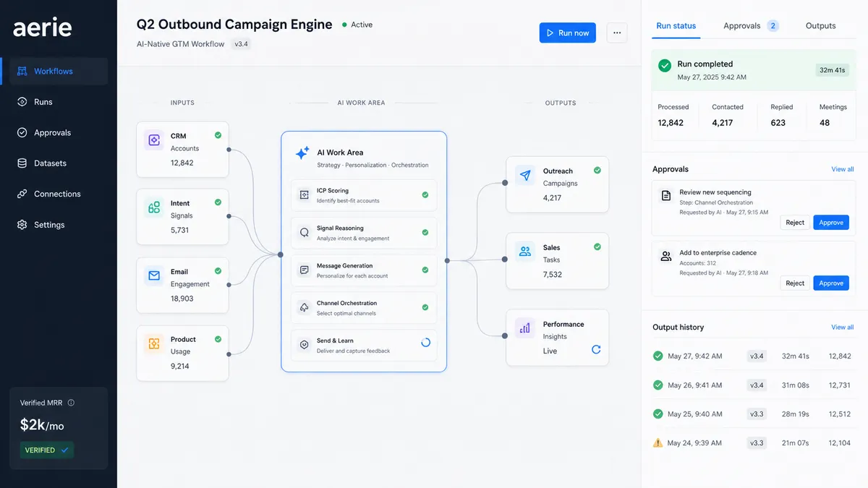The height and width of the screenshot is (488, 868).
Task: Click View all in Output history
Action: (x=843, y=328)
